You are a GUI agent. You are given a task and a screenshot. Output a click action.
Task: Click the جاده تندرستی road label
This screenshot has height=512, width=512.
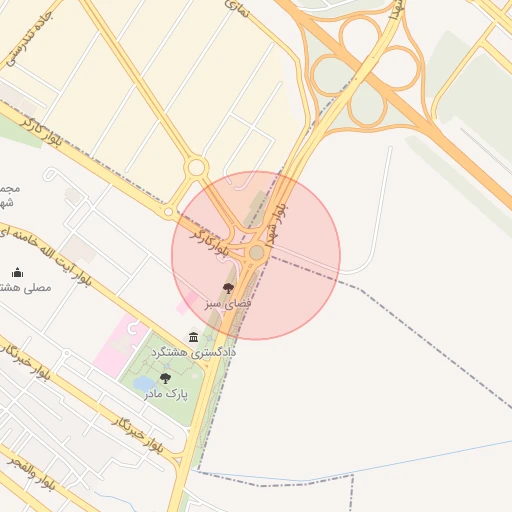pyautogui.click(x=29, y=38)
